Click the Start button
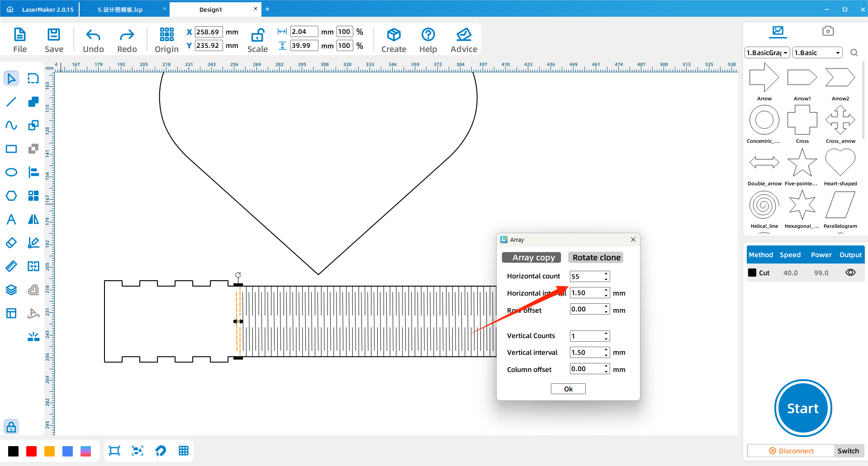868x466 pixels. 803,408
